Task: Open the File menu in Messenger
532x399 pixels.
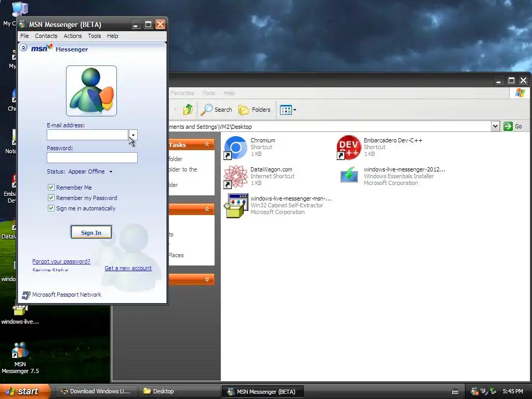Action: click(x=24, y=36)
